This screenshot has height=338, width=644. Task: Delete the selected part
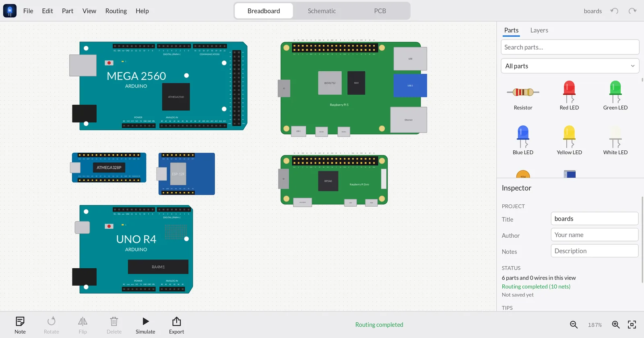click(114, 325)
